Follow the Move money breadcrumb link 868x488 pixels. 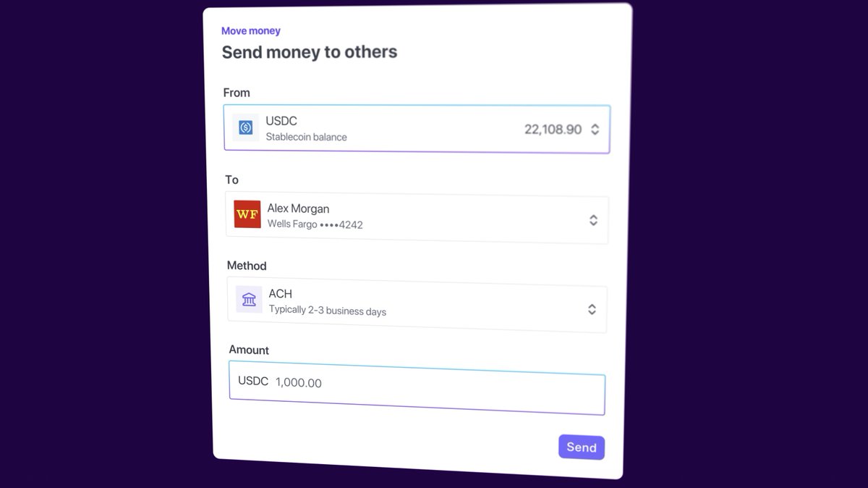click(251, 30)
